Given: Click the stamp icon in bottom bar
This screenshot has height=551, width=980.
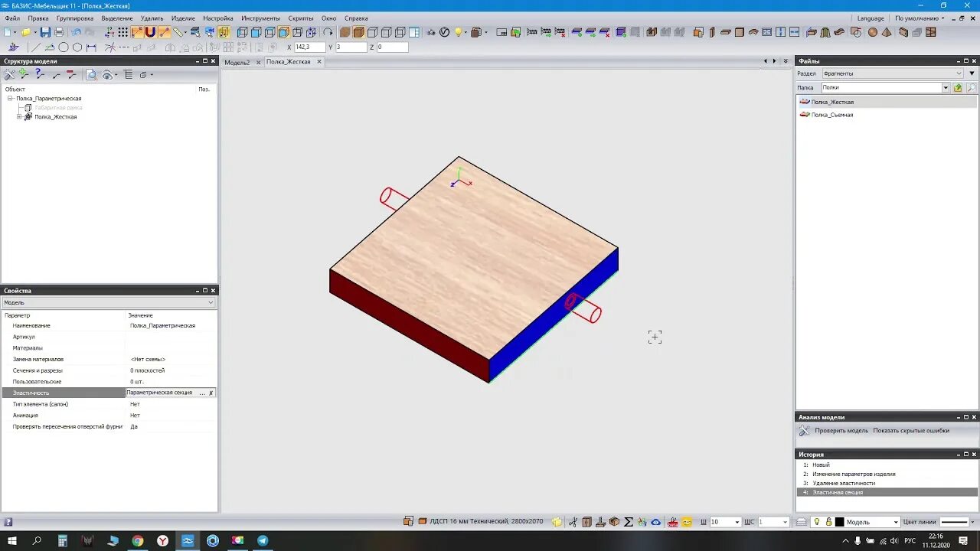Looking at the screenshot, I should click(x=600, y=522).
